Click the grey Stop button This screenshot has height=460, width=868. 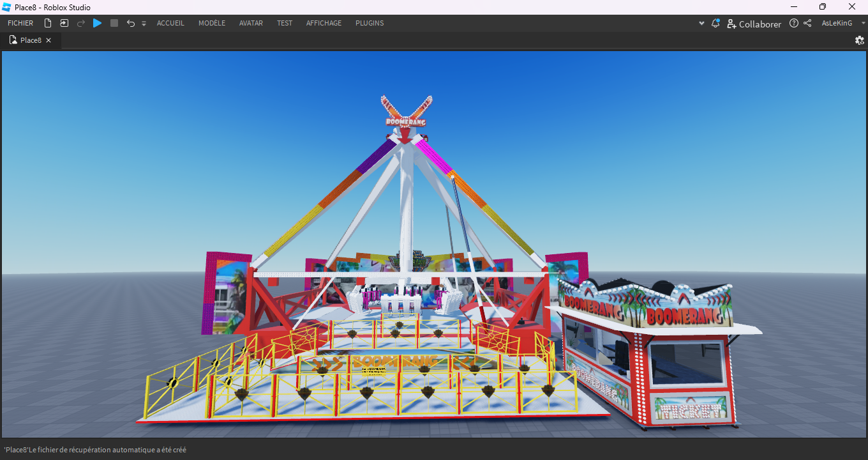pos(114,23)
